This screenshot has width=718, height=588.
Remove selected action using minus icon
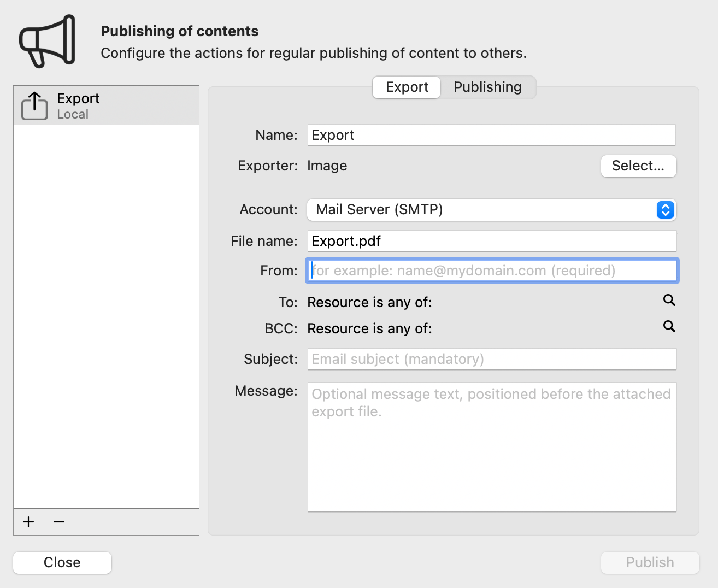(x=58, y=522)
